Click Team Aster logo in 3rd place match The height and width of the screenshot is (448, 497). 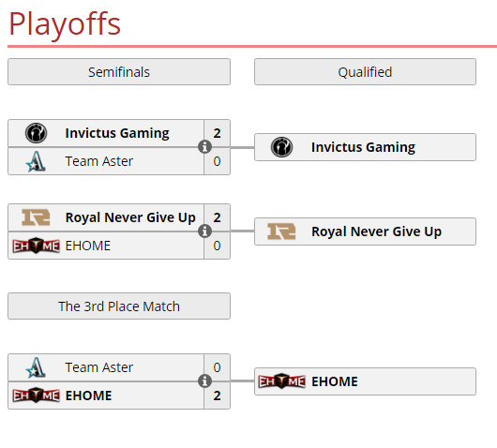tap(36, 367)
